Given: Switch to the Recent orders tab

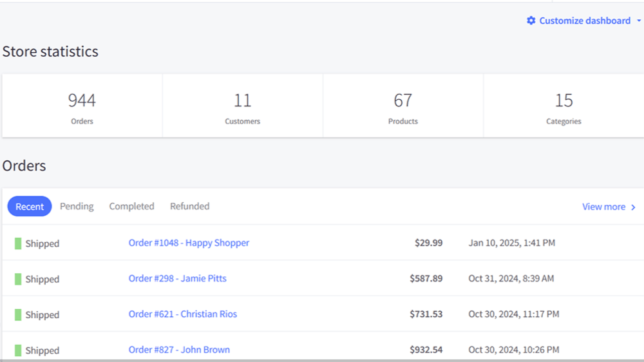Looking at the screenshot, I should (x=30, y=207).
